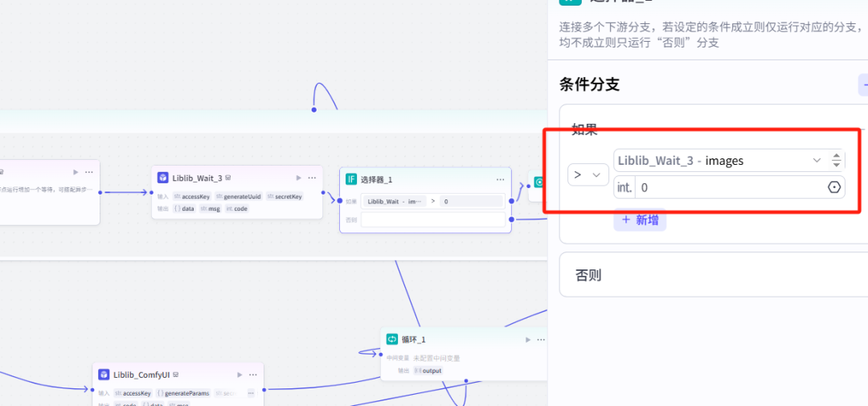Click the selector description text in the panel
Screen dimensions: 868x406
(x=710, y=34)
